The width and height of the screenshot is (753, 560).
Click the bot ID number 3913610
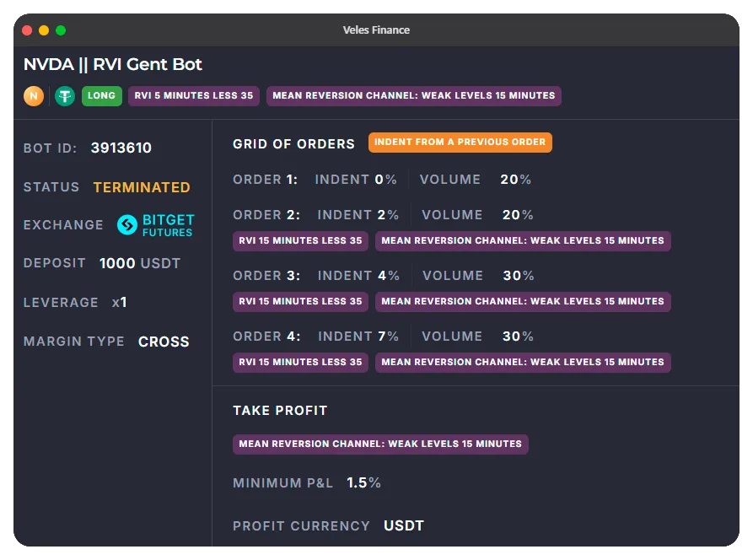tap(121, 148)
